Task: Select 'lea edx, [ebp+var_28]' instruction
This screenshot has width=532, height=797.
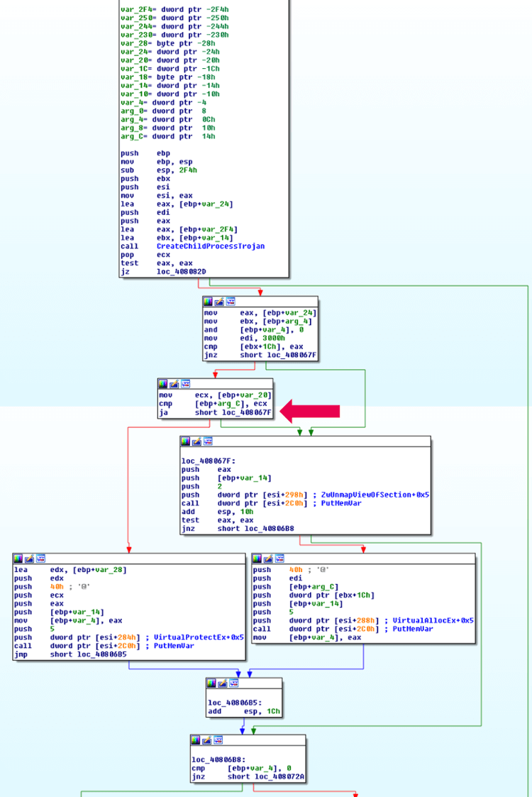Action: [x=71, y=569]
